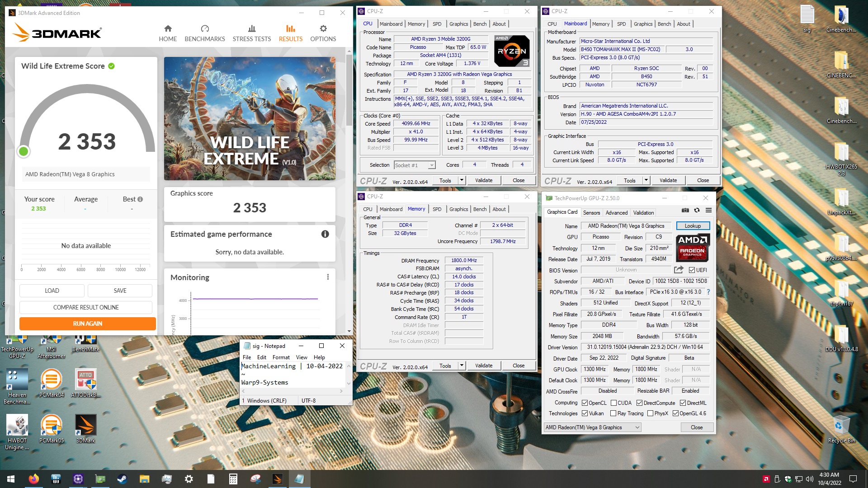
Task: Open TechPowerUp GPU-Z desktop shortcut
Action: pos(17,347)
